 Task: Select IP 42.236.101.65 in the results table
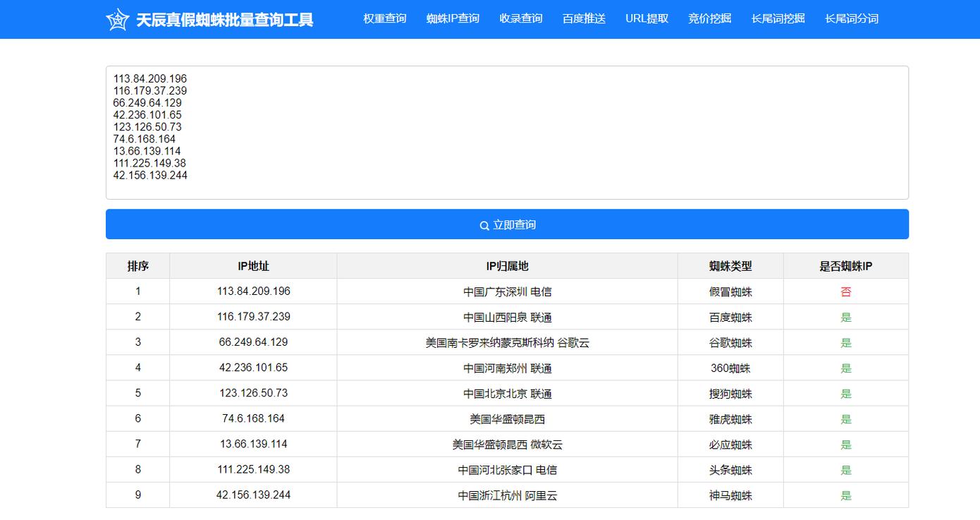tap(254, 368)
